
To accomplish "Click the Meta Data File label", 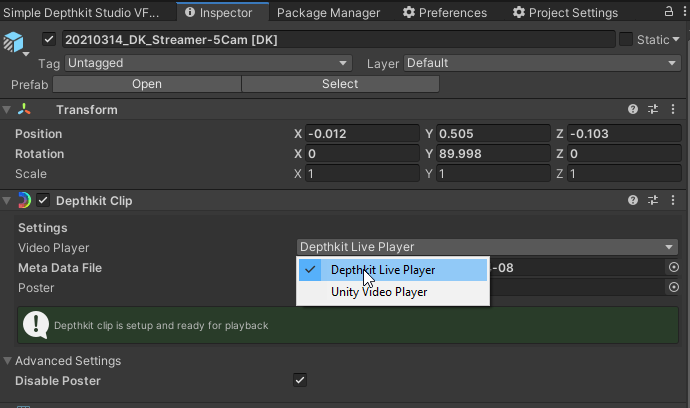I will pos(60,268).
